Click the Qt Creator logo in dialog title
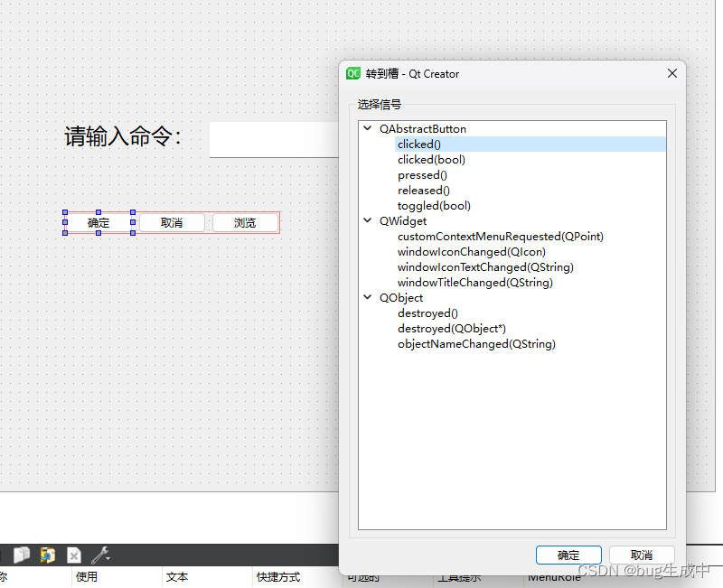The image size is (723, 588). click(353, 73)
